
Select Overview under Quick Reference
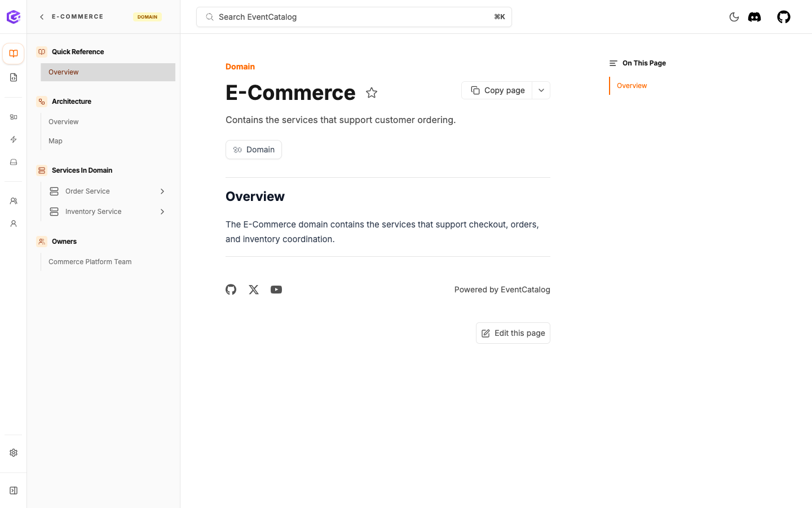pyautogui.click(x=108, y=72)
